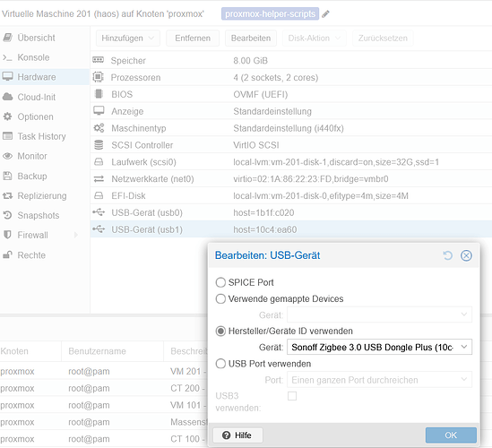Click the Hilfe button
Screen dimensions: 492x448
point(237,435)
